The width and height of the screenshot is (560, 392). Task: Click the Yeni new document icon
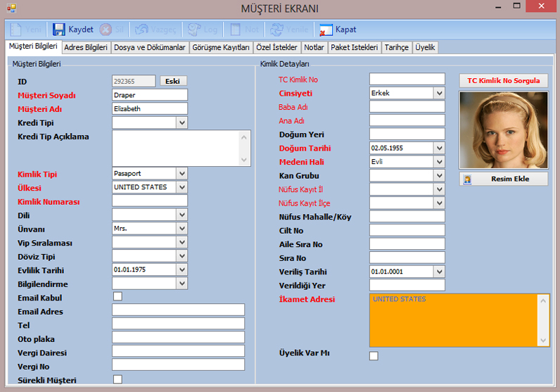[15, 30]
